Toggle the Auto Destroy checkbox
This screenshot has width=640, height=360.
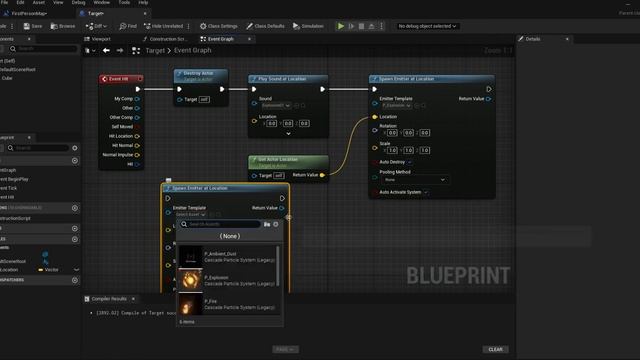pos(409,162)
